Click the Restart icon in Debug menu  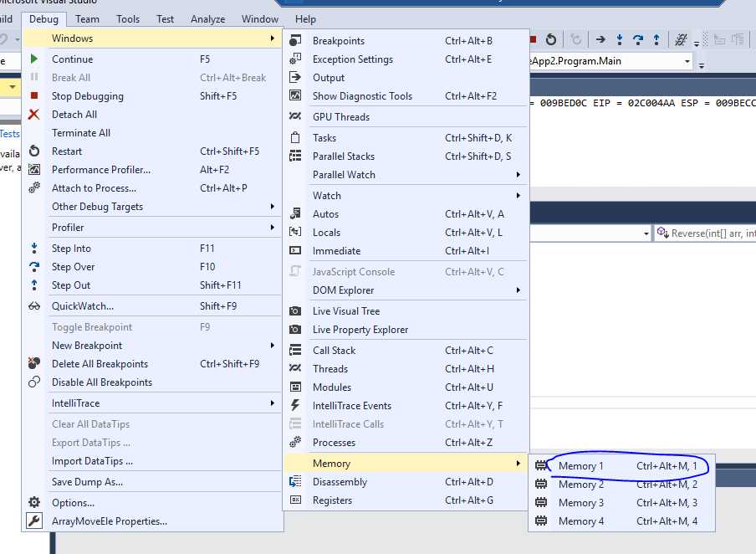click(x=33, y=151)
